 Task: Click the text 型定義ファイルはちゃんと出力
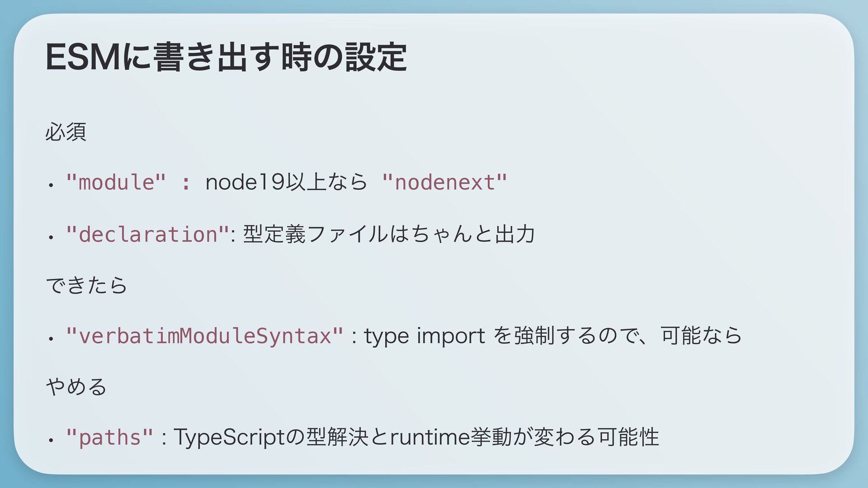[389, 235]
